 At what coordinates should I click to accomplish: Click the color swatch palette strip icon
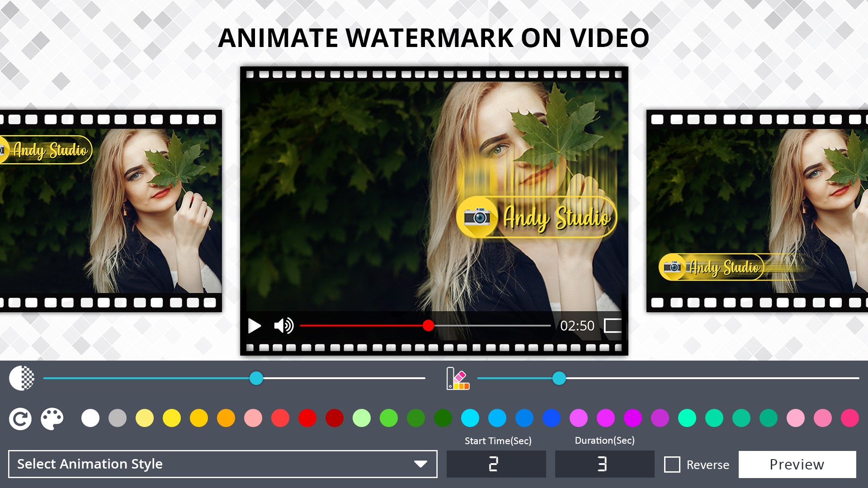458,379
